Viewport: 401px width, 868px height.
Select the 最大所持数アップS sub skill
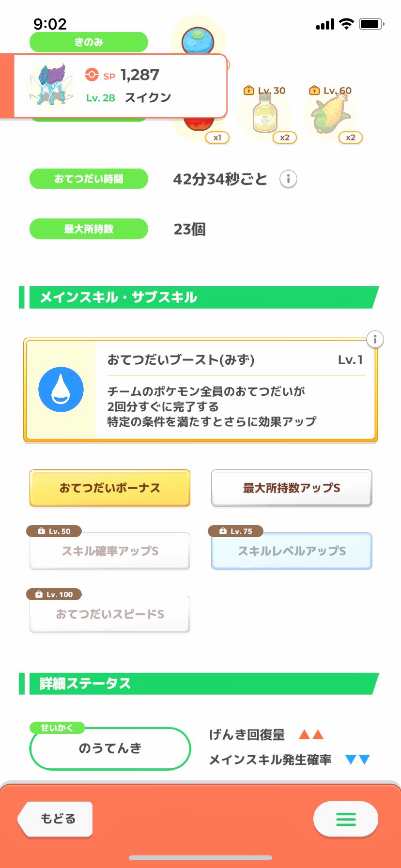pos(292,488)
